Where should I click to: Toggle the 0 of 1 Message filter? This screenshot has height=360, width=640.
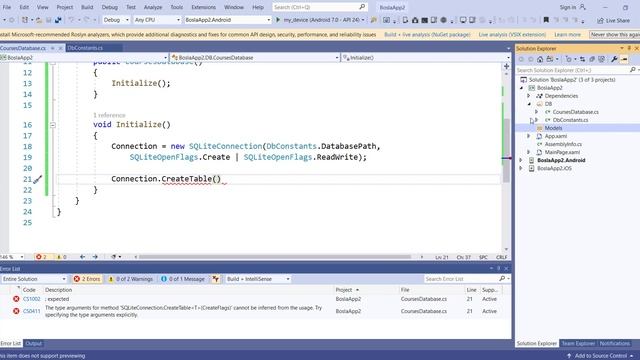point(183,279)
